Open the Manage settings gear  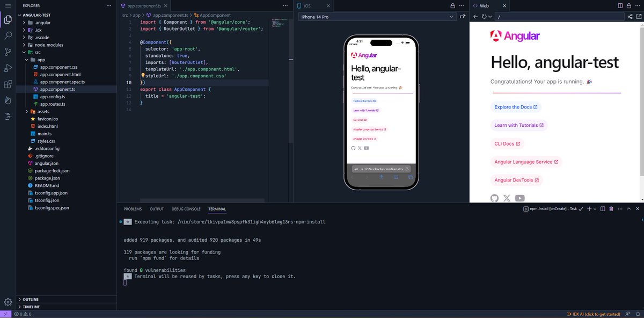8,302
